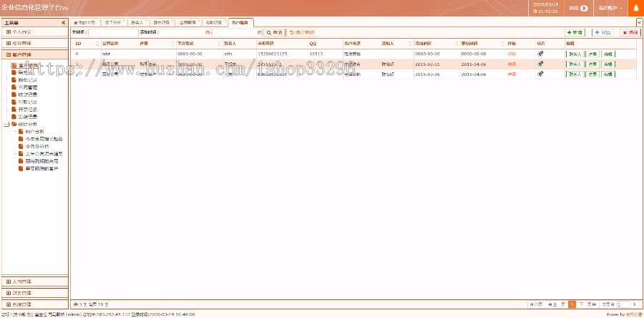Click the status icon in the second table row

[x=540, y=64]
